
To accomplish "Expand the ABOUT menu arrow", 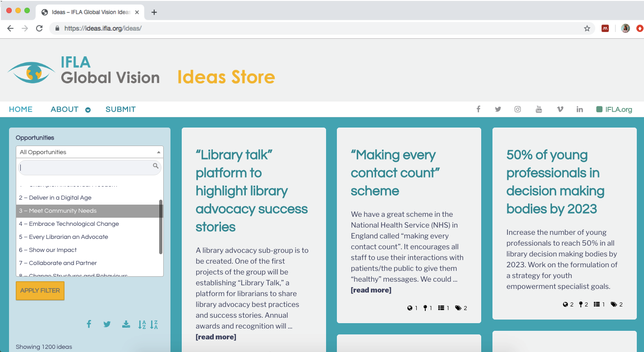I will [x=88, y=110].
